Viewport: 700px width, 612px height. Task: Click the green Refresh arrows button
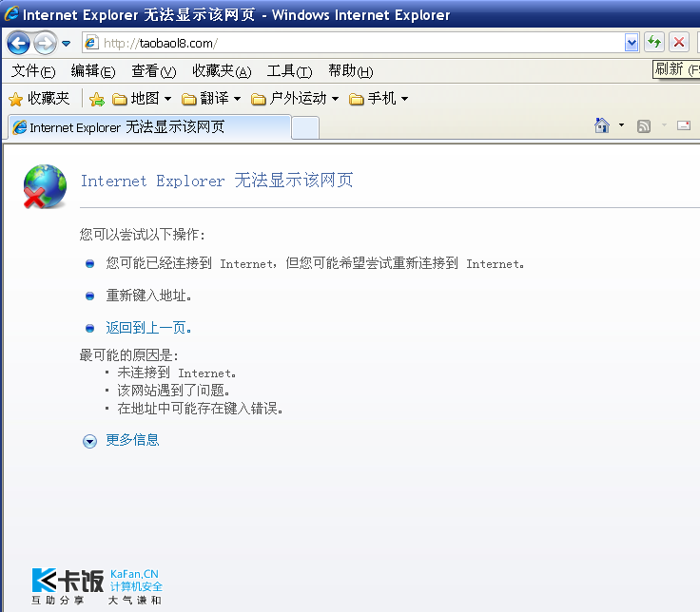(x=654, y=43)
